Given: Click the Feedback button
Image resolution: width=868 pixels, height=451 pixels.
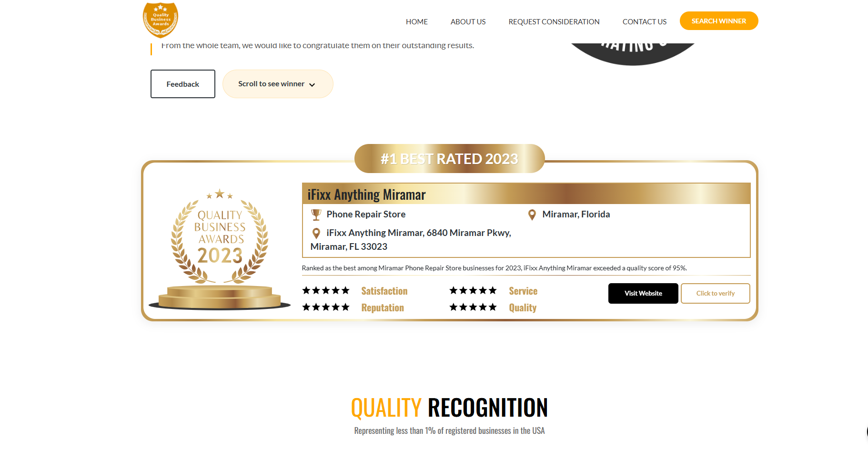Looking at the screenshot, I should [x=183, y=84].
